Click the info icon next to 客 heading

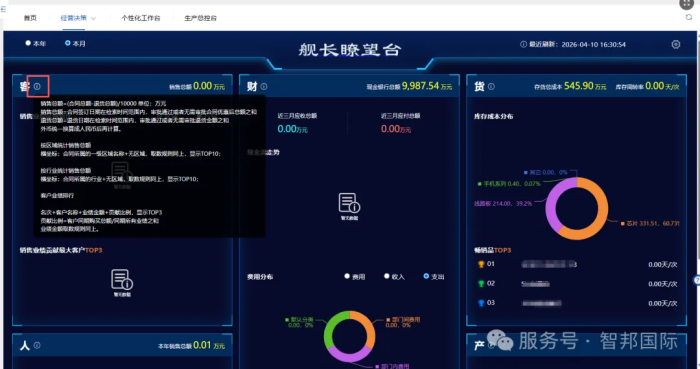point(37,87)
